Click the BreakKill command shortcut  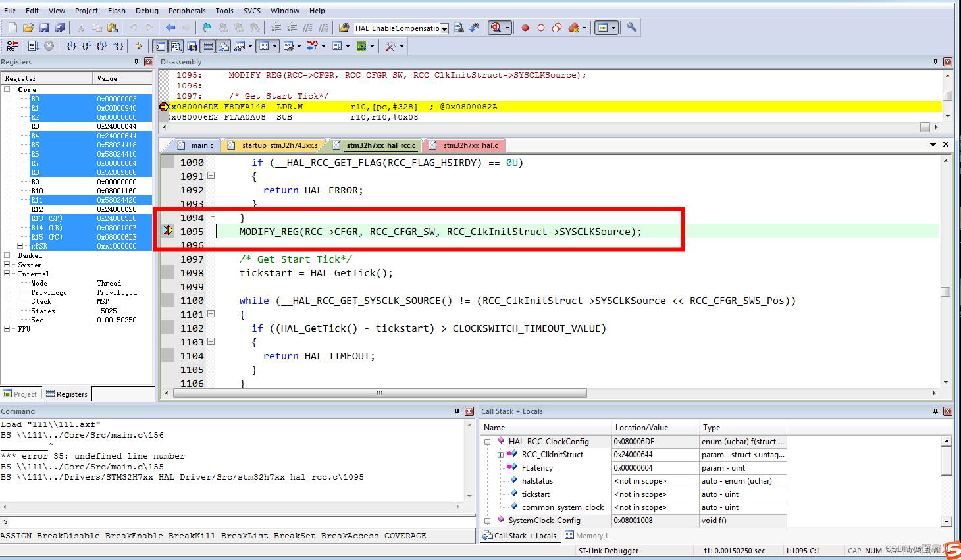click(x=192, y=535)
